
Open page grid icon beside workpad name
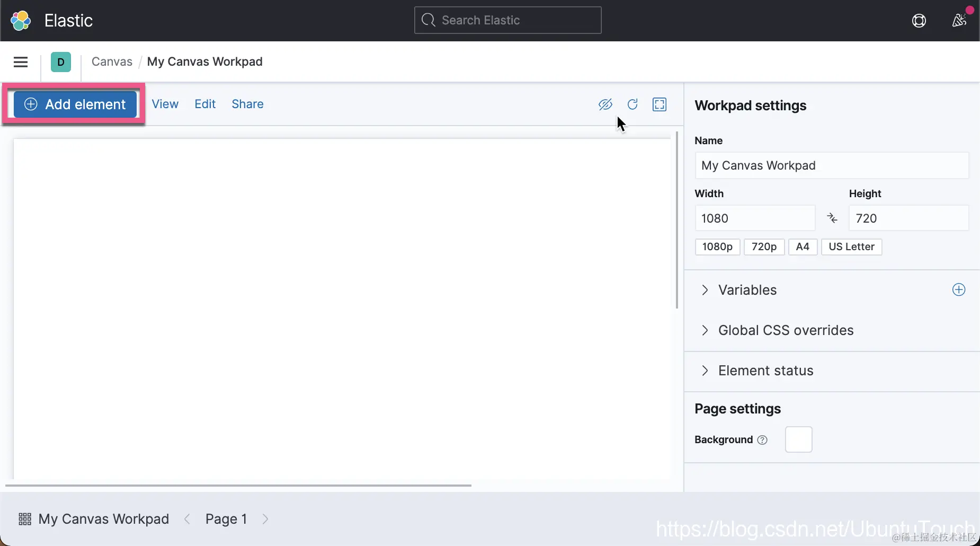pos(25,519)
